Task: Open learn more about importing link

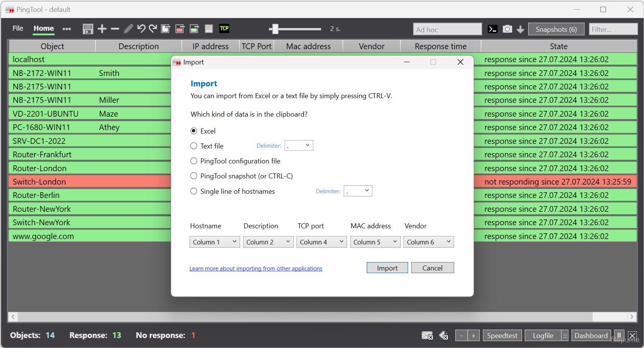Action: tap(256, 269)
